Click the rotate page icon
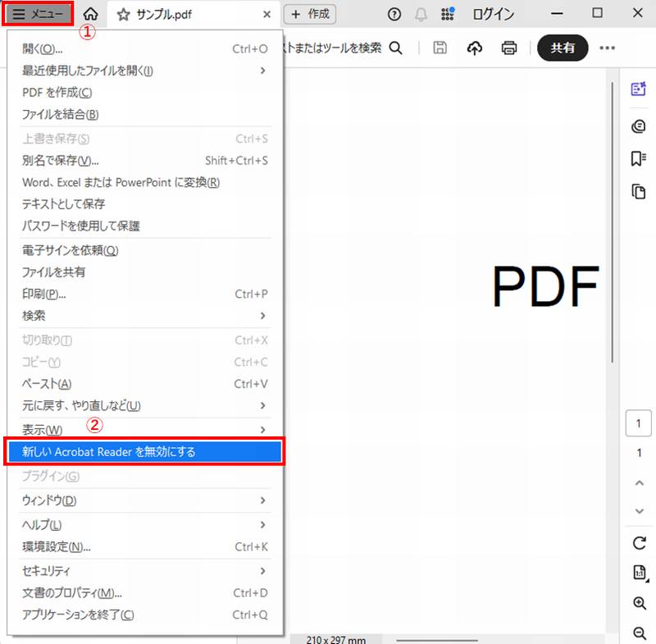 click(640, 543)
